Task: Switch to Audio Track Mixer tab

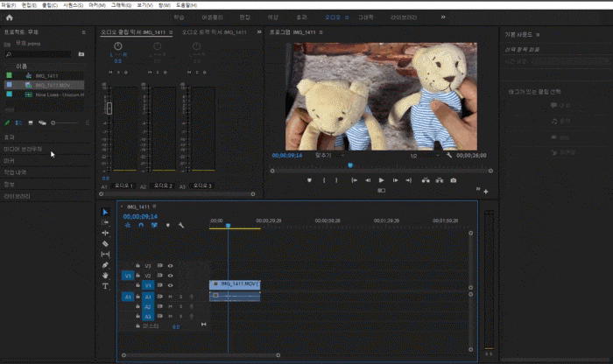Action: coord(215,32)
